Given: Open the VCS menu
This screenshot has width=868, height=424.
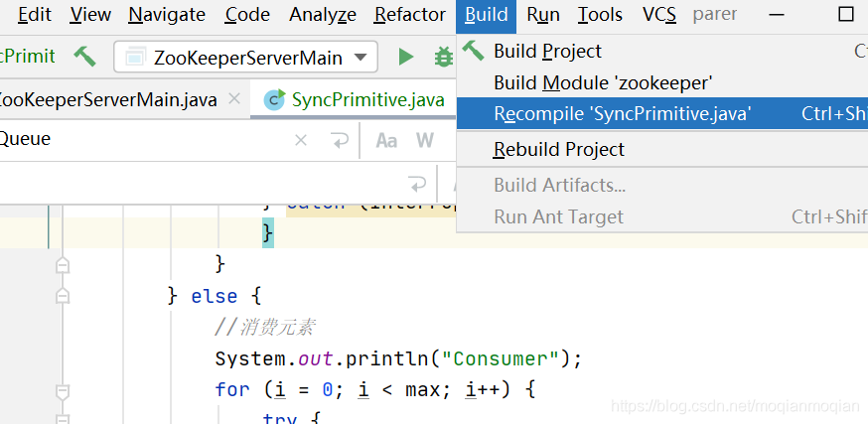Looking at the screenshot, I should [659, 14].
